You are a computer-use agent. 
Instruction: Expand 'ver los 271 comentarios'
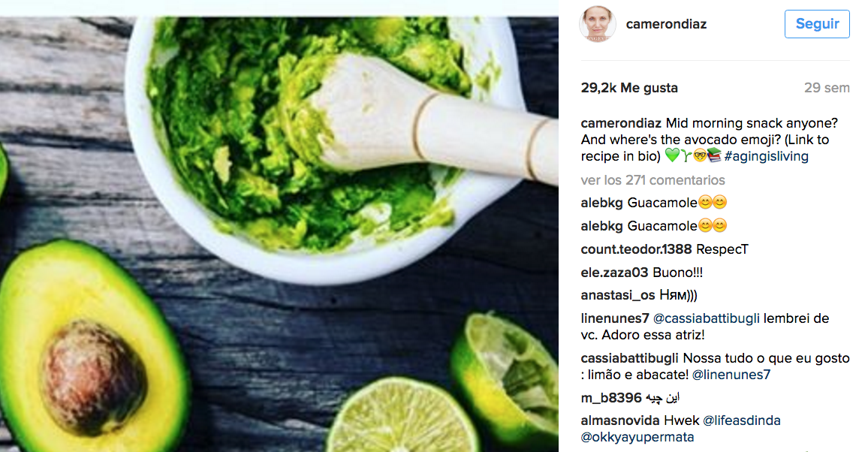[653, 180]
